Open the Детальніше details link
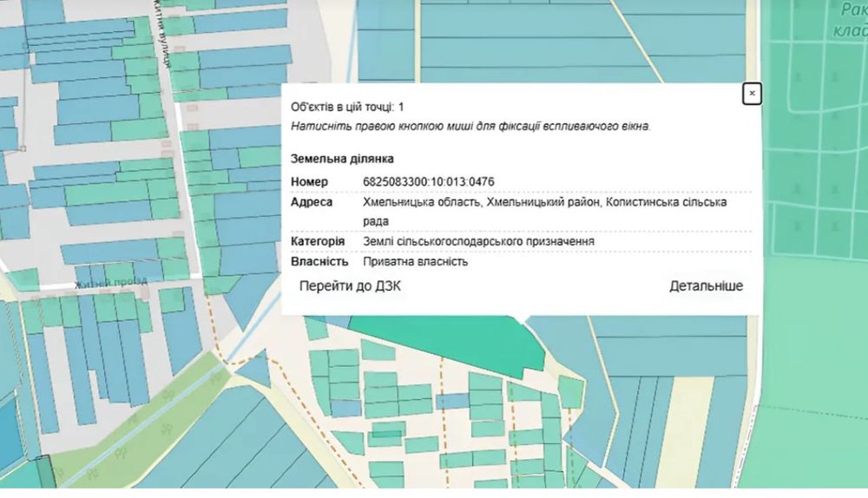 (x=706, y=286)
